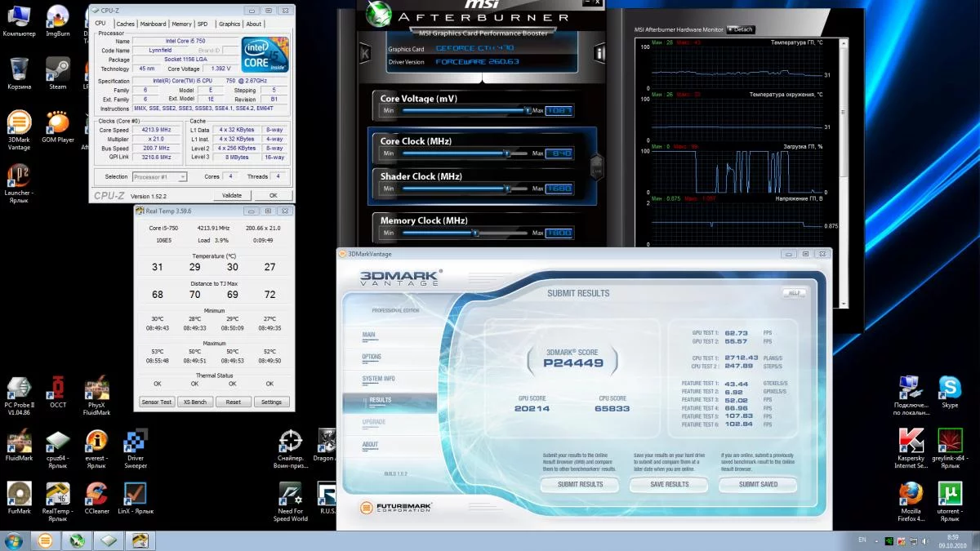Open CCleaner desktop shortcut
The height and width of the screenshot is (551, 980).
pyautogui.click(x=96, y=494)
